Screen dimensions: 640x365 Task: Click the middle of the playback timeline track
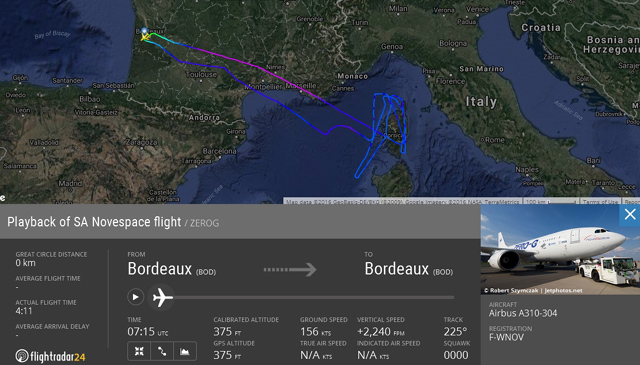(x=314, y=298)
